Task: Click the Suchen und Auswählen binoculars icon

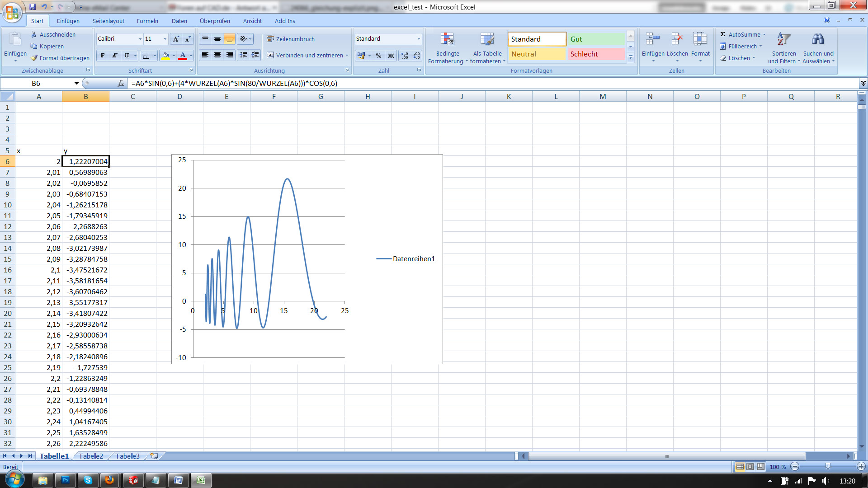Action: click(x=818, y=40)
